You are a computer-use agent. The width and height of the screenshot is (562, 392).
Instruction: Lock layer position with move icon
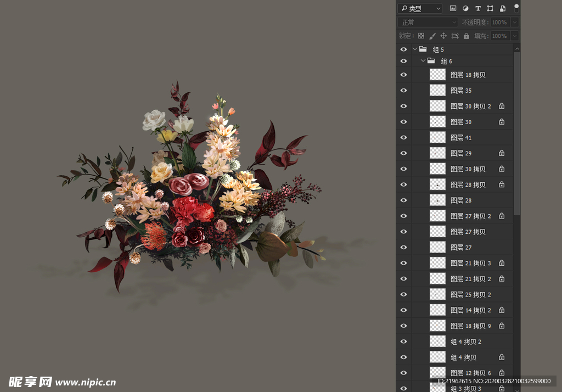(443, 36)
